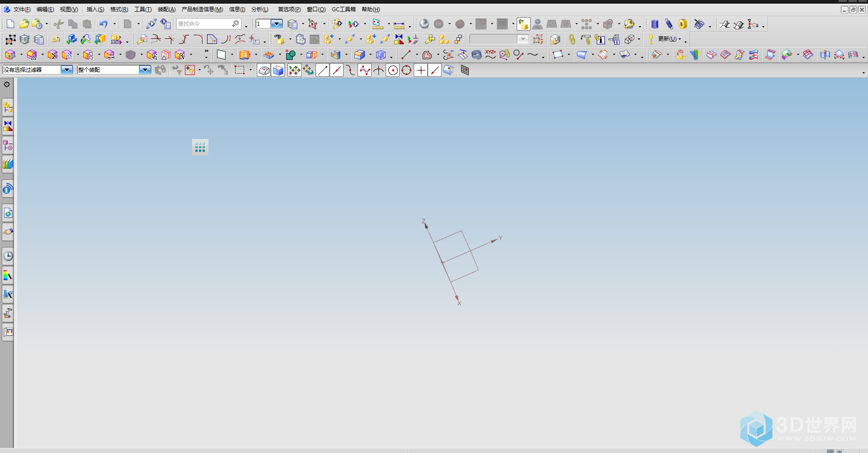868x453 pixels.
Task: Click the Edge Blend cube icon
Action: [359, 55]
